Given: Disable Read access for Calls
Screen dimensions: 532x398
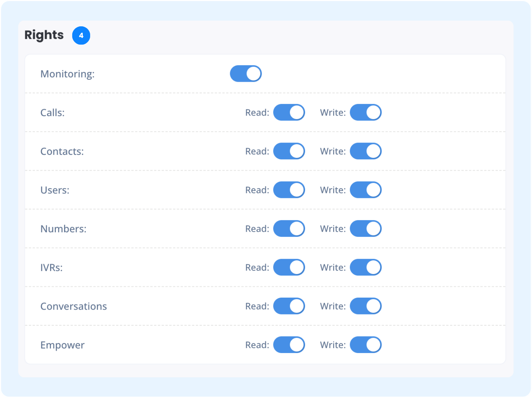Looking at the screenshot, I should 289,112.
